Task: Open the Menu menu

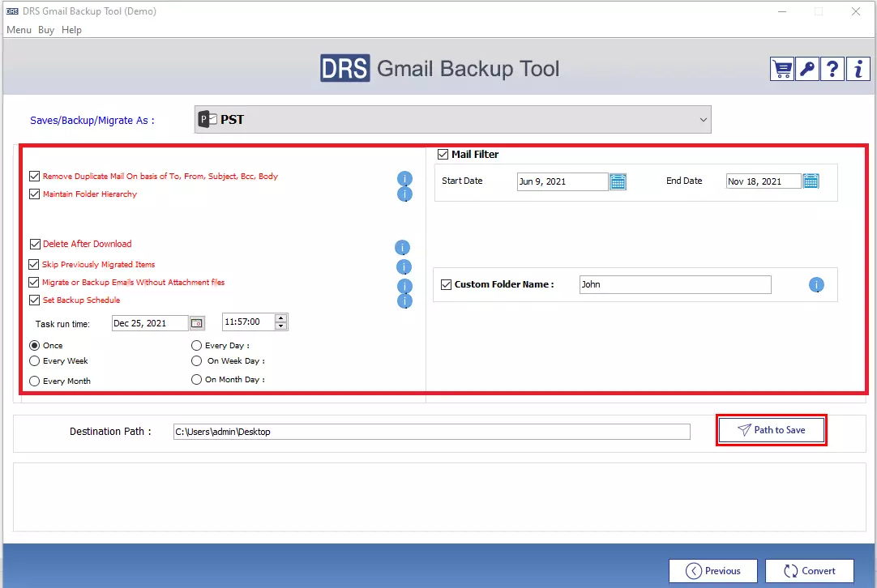Action: coord(19,30)
